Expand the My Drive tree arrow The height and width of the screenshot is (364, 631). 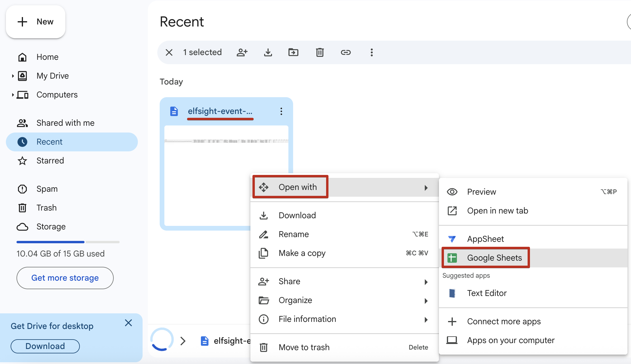point(13,76)
